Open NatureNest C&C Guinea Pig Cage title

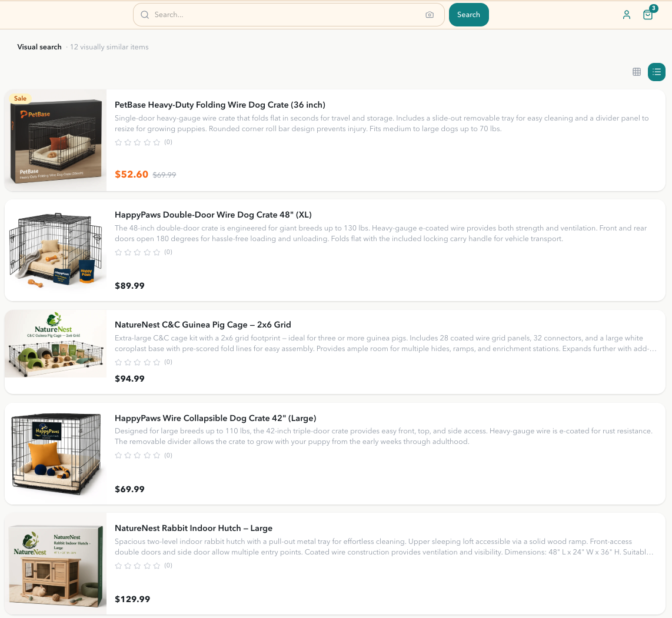[202, 325]
